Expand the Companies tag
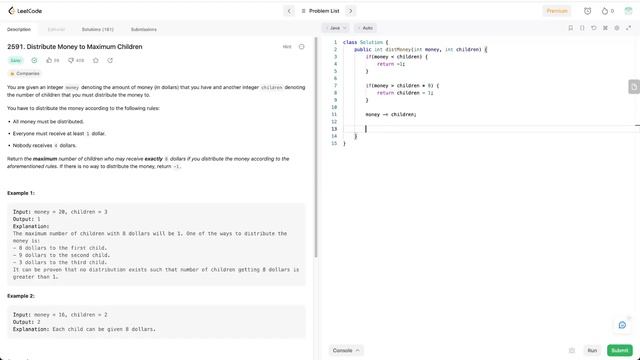Viewport: 640px width, 360px height. click(x=24, y=73)
